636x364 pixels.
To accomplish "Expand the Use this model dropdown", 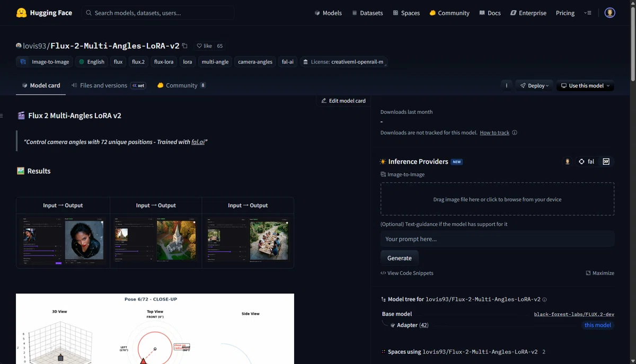I will pos(585,85).
